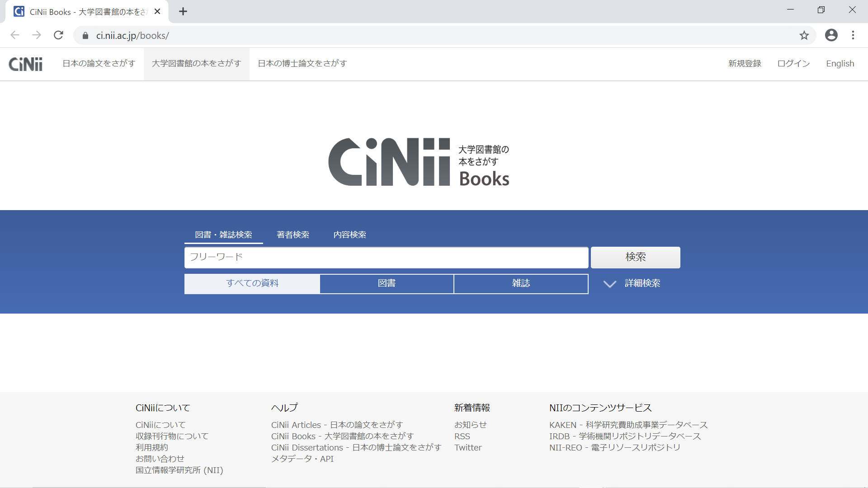
Task: Click 新規登録 link
Action: point(745,64)
